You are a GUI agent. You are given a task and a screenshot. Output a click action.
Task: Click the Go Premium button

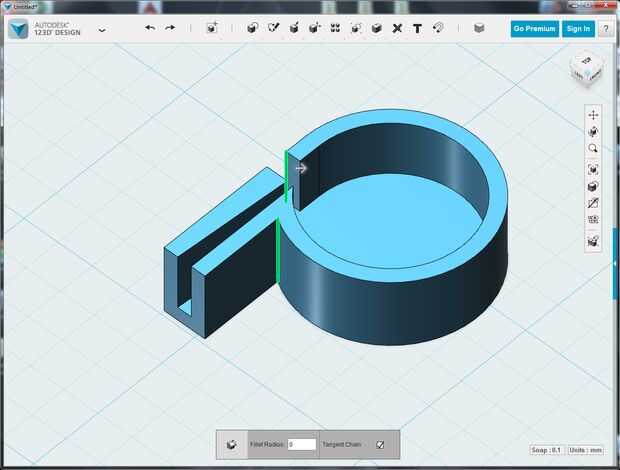pyautogui.click(x=534, y=29)
